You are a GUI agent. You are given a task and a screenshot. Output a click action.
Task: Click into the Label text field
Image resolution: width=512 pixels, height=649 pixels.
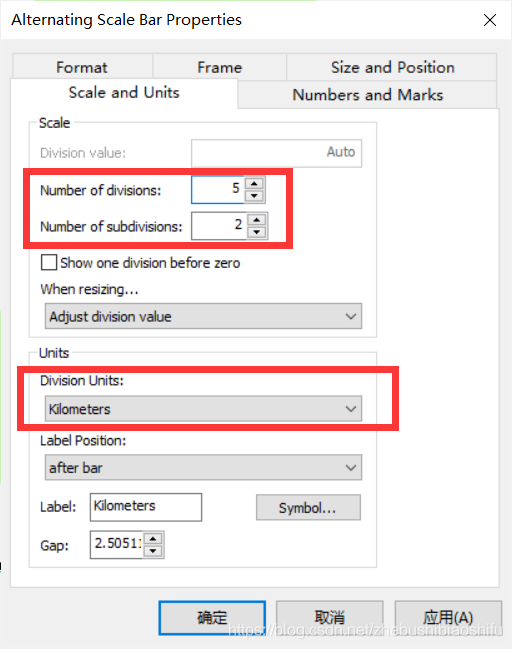146,507
